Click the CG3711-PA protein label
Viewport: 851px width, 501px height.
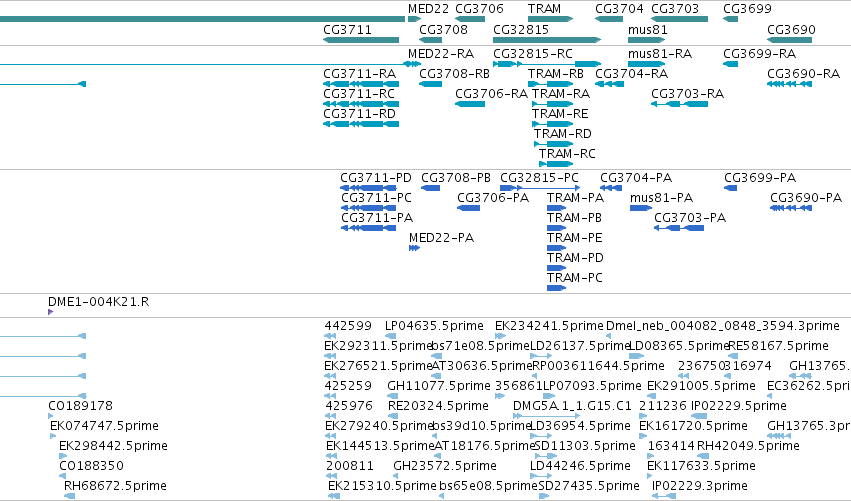pyautogui.click(x=377, y=218)
